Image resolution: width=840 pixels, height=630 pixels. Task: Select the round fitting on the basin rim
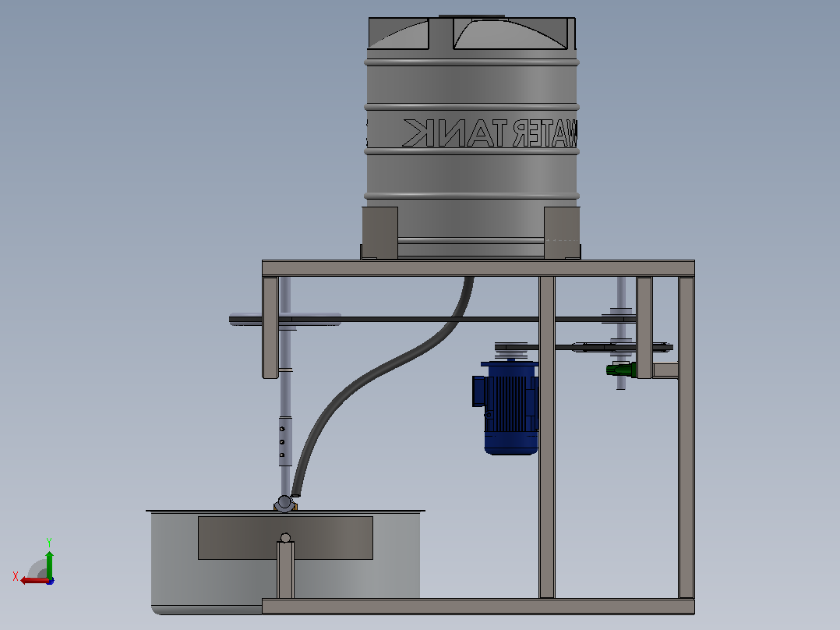[285, 503]
